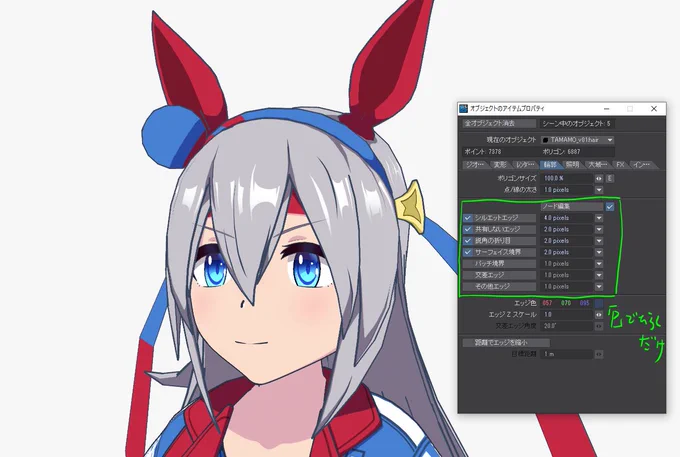Screen dimensions: 680x457
Task: Switch to the イン… tab
Action: 642,165
